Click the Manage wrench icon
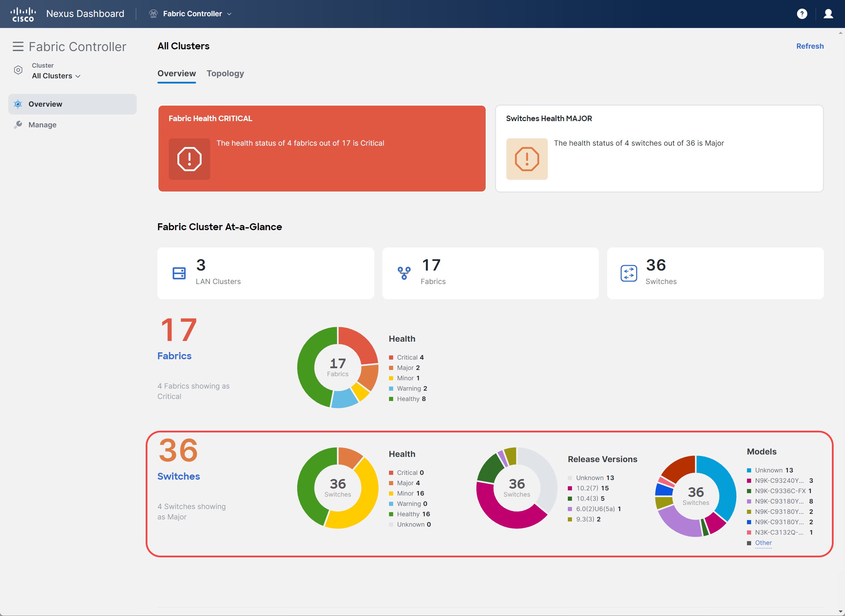845x616 pixels. pyautogui.click(x=18, y=125)
